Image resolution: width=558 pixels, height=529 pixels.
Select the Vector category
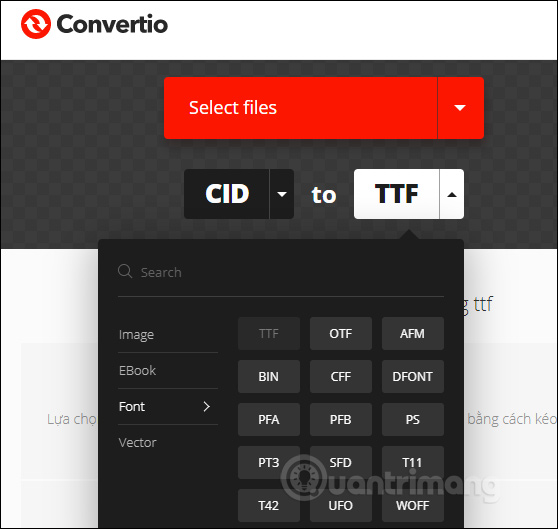point(168,442)
